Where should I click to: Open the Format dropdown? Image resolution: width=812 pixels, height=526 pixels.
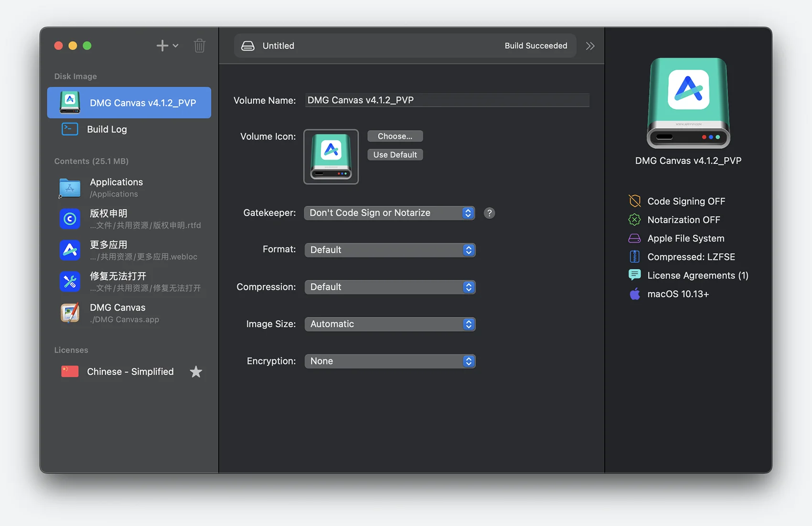[390, 250]
